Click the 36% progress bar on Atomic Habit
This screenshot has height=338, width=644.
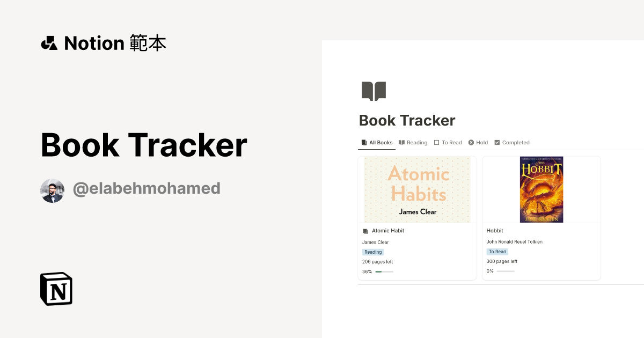(x=385, y=271)
